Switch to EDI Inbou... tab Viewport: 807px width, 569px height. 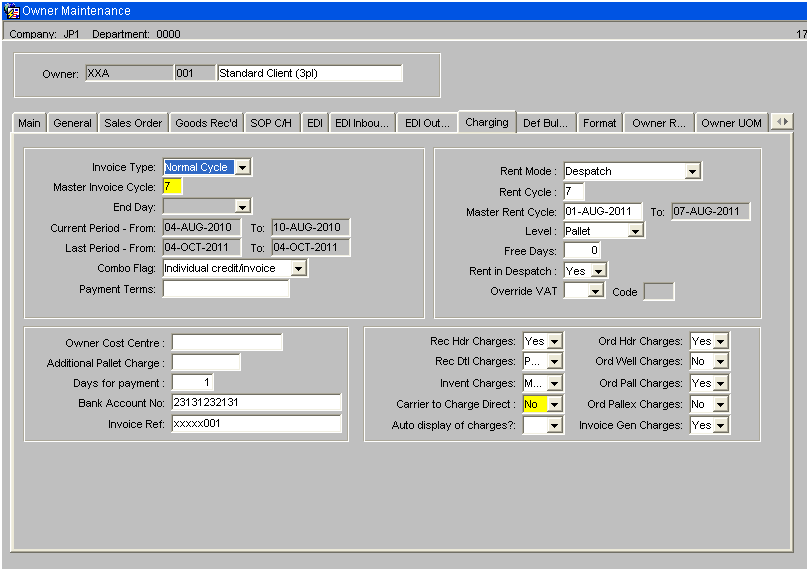(x=362, y=123)
